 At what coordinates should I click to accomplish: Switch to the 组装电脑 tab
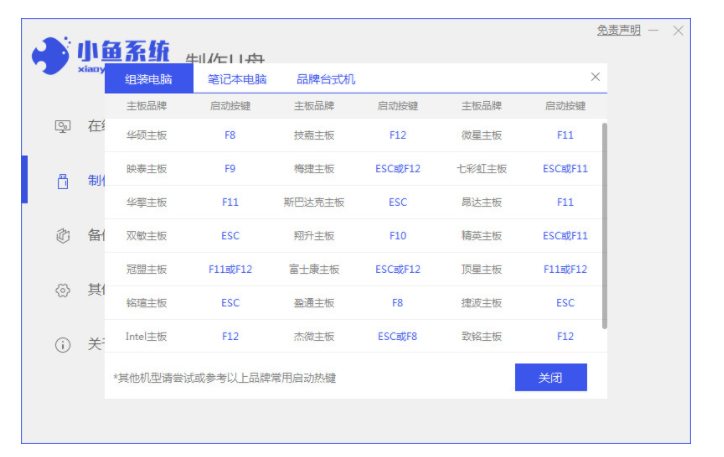pos(148,79)
